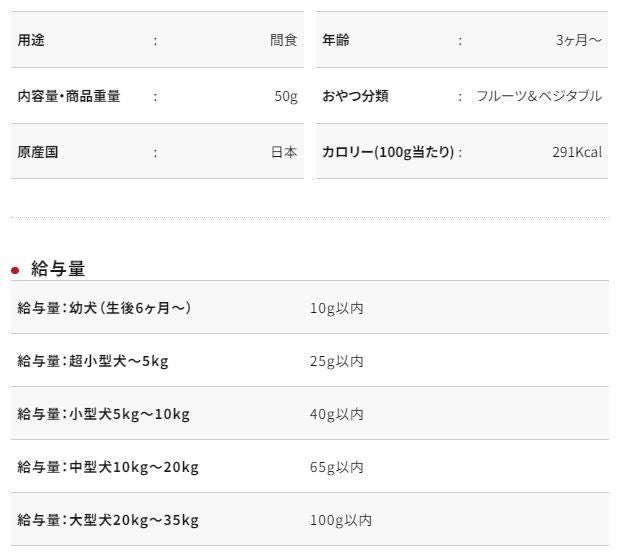Image resolution: width=617 pixels, height=559 pixels.
Task: Click the age value '3ヶ月～'
Action: click(x=578, y=40)
